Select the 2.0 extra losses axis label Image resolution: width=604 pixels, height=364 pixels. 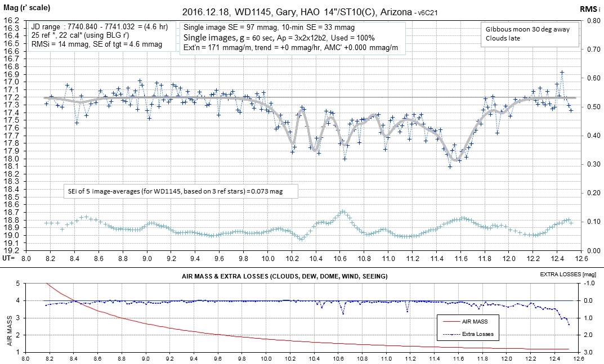tap(589, 335)
